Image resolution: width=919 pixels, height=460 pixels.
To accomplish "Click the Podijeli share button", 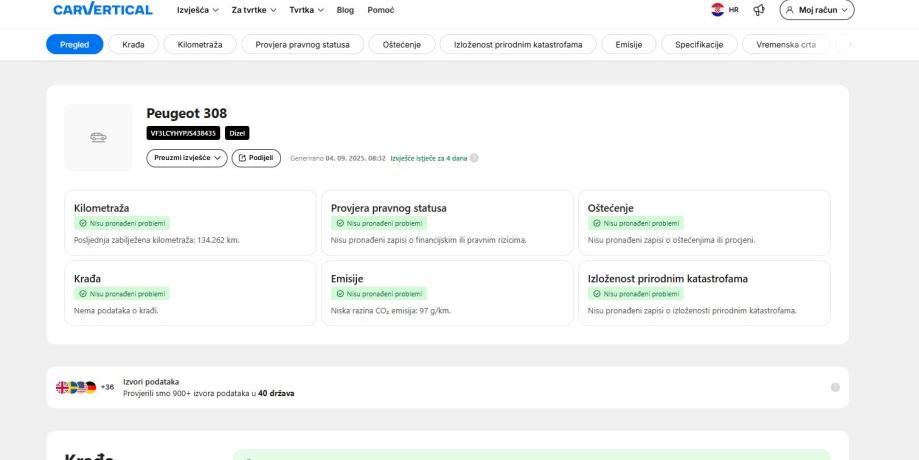I will tap(256, 158).
